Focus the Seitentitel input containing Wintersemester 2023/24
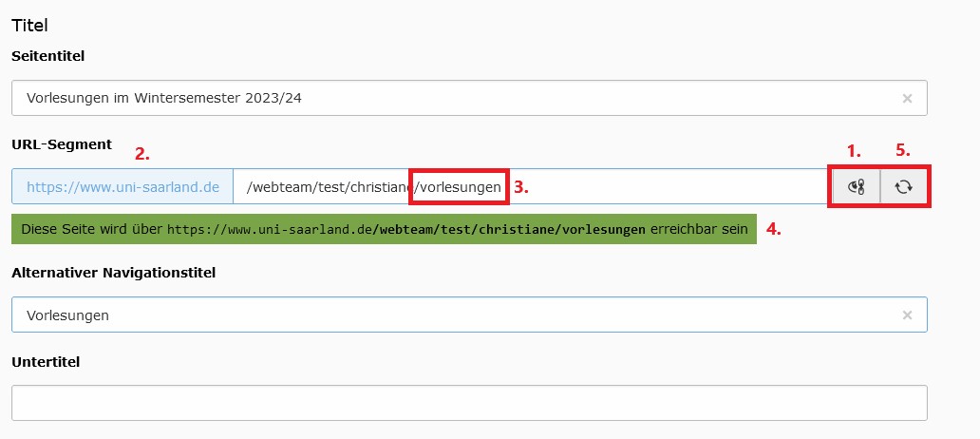Image resolution: width=980 pixels, height=439 pixels. point(469,98)
